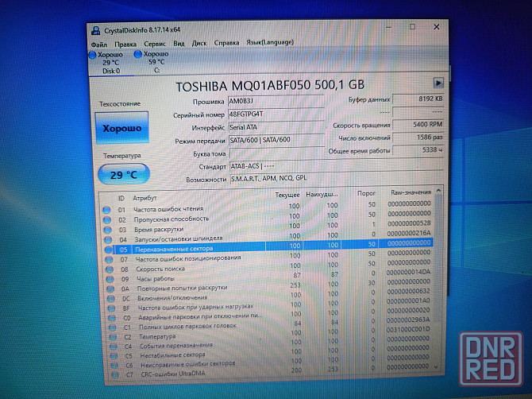This screenshot has width=532, height=399.
Task: Click the 29 °C temperature button
Action: pyautogui.click(x=124, y=175)
